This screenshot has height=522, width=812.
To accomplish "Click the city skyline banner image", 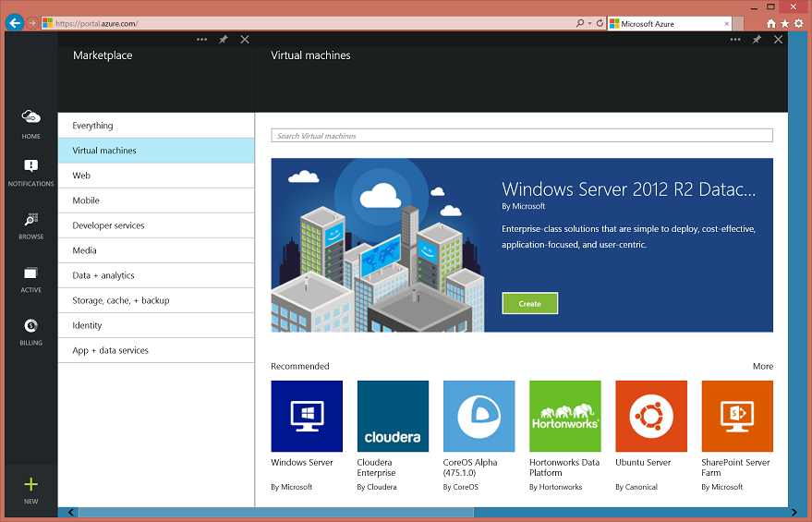I will (378, 246).
